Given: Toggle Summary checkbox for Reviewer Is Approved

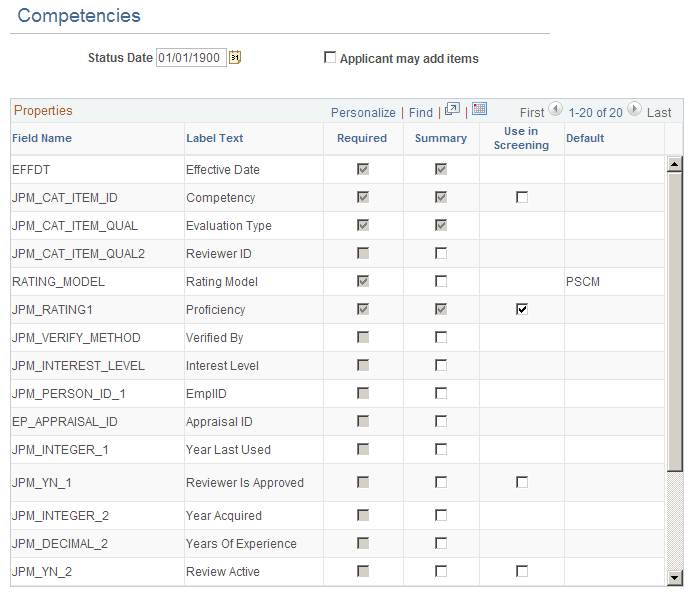Looking at the screenshot, I should click(x=441, y=482).
